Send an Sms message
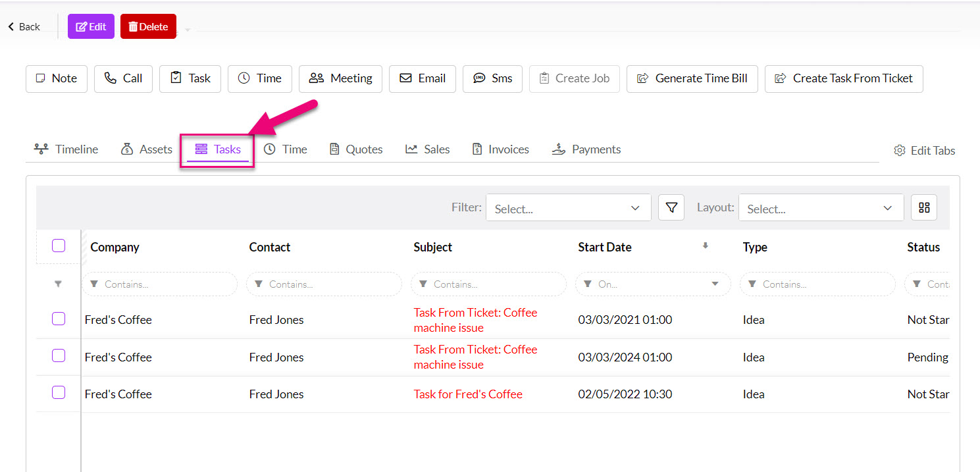Screen dimensions: 980x472 [492, 78]
